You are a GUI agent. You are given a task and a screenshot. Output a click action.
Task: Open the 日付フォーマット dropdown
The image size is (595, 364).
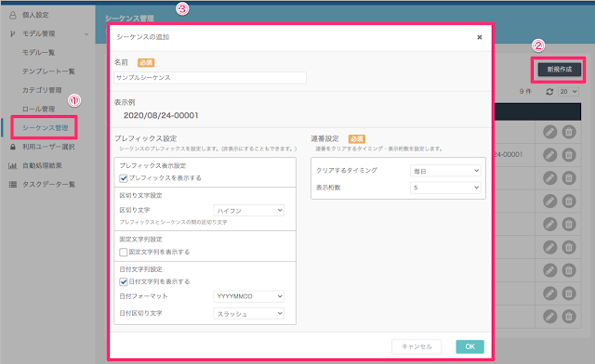(249, 296)
